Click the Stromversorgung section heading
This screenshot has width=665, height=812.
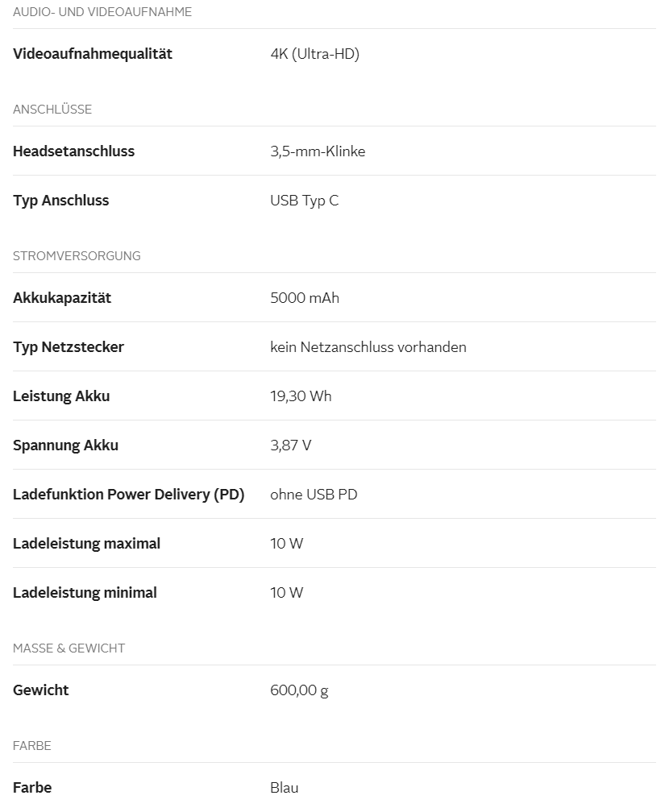[x=77, y=256]
